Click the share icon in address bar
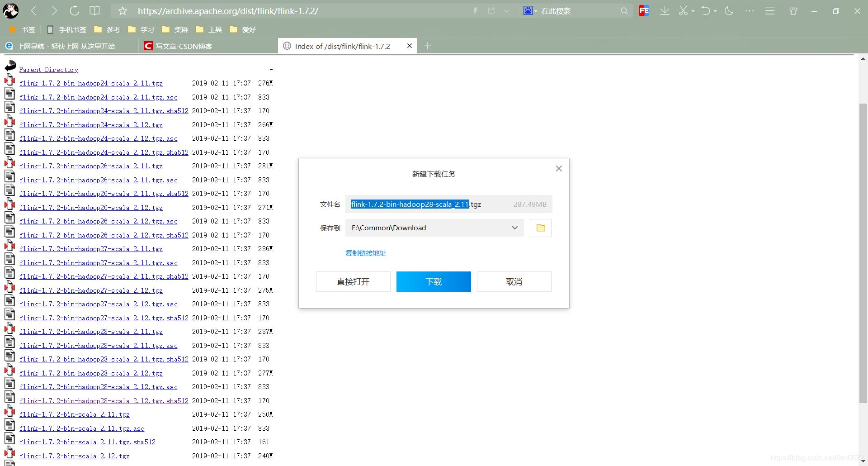Screen dimensions: 868x466 pyautogui.click(x=491, y=11)
